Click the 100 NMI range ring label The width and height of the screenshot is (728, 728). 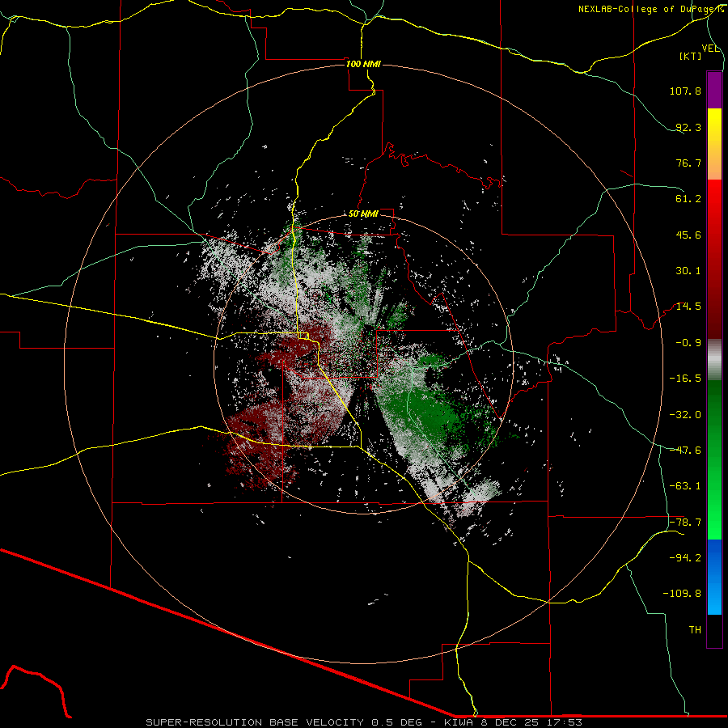(x=363, y=64)
